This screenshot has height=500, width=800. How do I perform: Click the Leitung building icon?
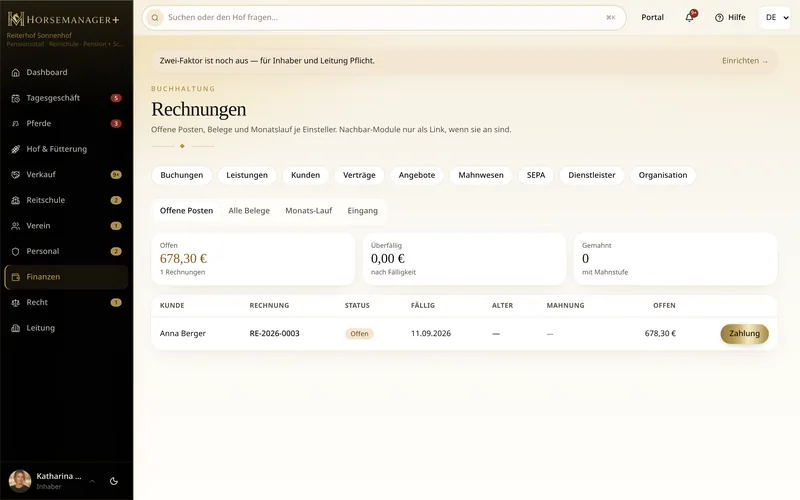(x=16, y=328)
